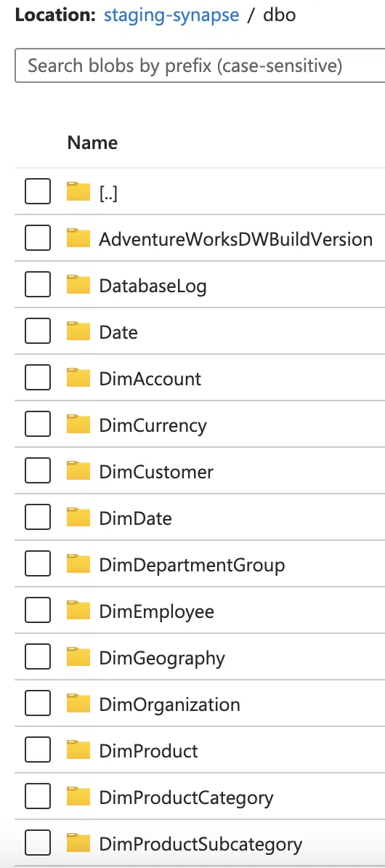Open the DimProductCategory folder name

(187, 797)
